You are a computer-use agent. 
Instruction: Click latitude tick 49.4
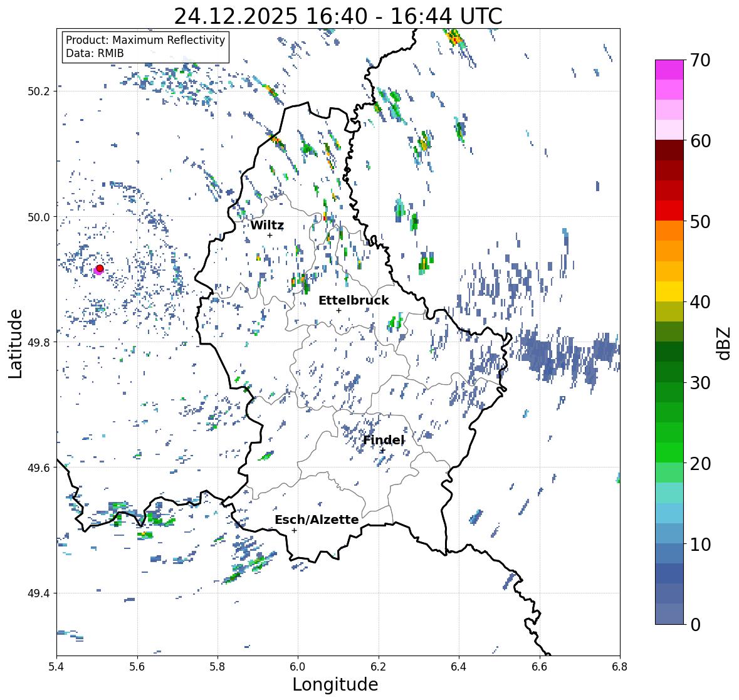tap(39, 593)
